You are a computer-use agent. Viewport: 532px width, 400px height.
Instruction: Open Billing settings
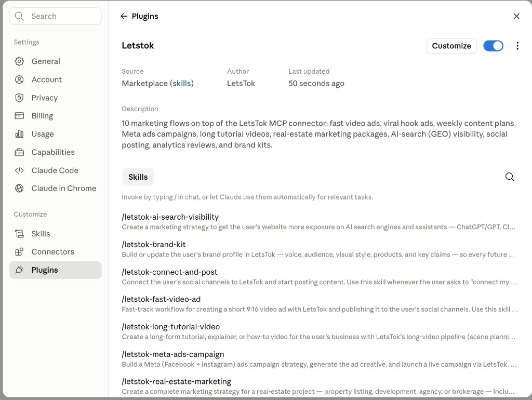pos(55,116)
